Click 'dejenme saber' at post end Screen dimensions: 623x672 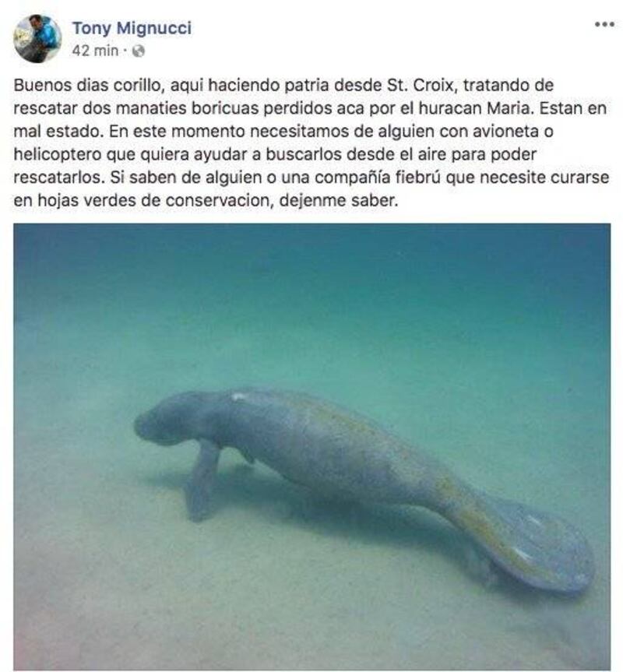339,201
